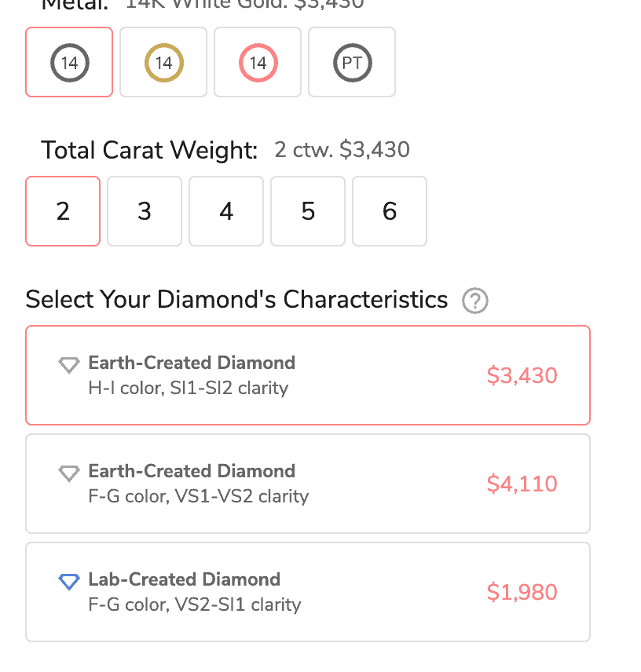Click the $4,110 price
The image size is (641, 672).
(x=522, y=484)
